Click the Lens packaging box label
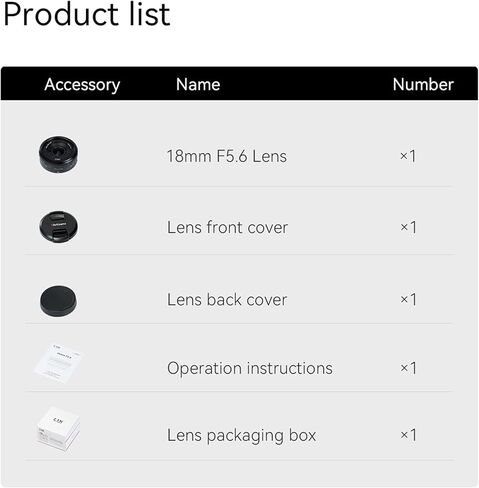 (x=241, y=435)
